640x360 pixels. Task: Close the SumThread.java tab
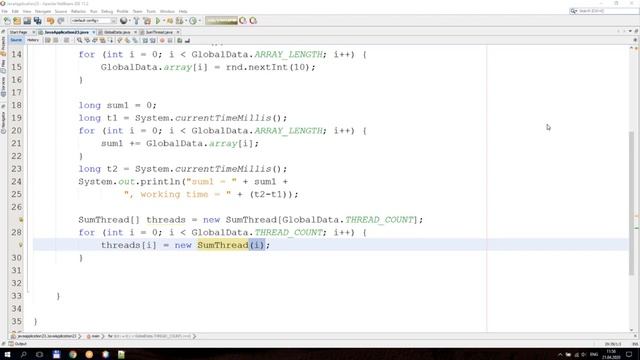point(178,32)
